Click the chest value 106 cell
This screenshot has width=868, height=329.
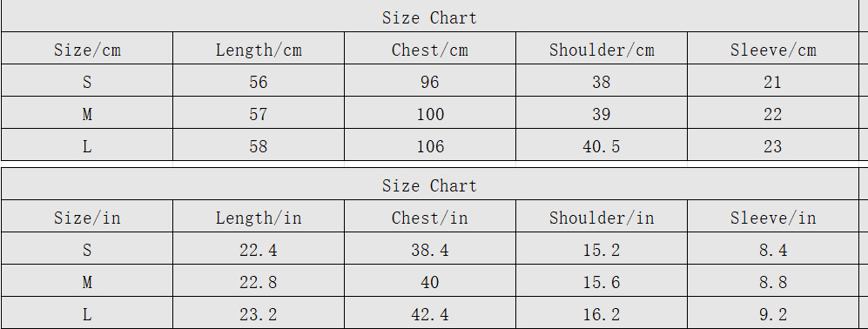pyautogui.click(x=430, y=144)
